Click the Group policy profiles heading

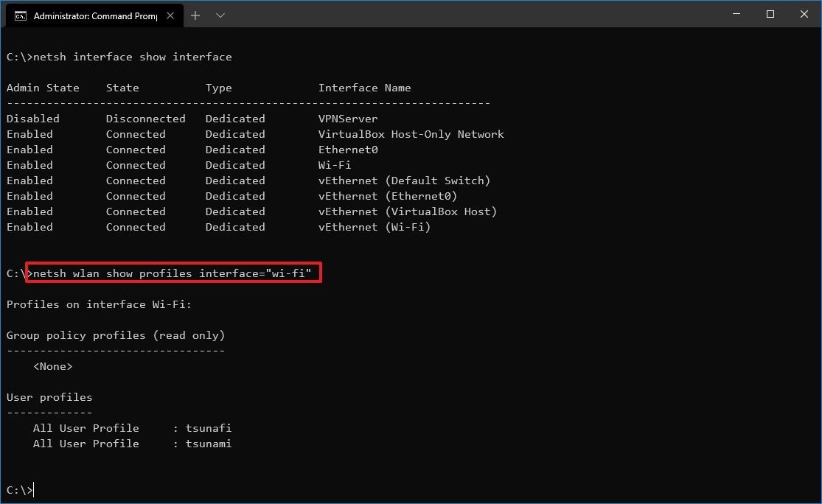click(x=115, y=335)
